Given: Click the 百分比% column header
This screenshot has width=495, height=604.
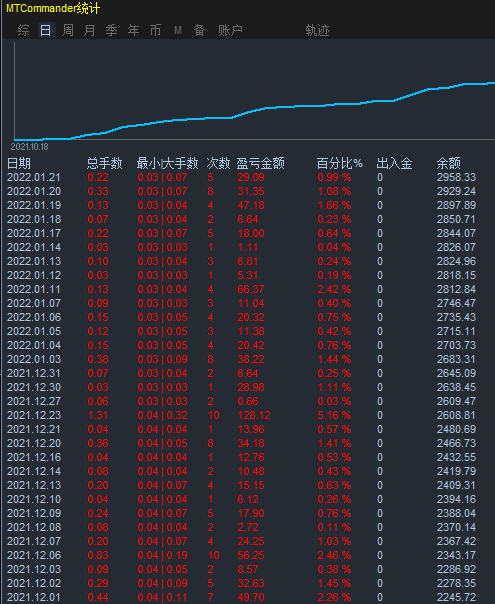Looking at the screenshot, I should point(339,163).
